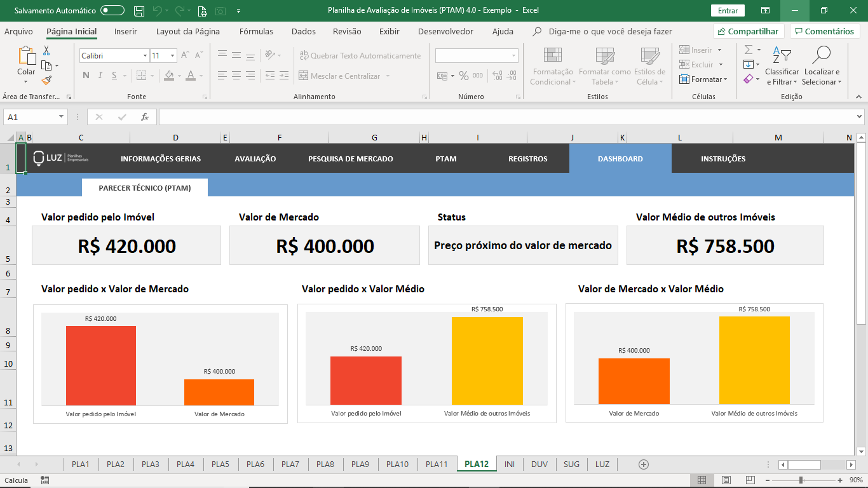This screenshot has height=488, width=868.
Task: Add a new sheet with plus icon
Action: pyautogui.click(x=643, y=464)
